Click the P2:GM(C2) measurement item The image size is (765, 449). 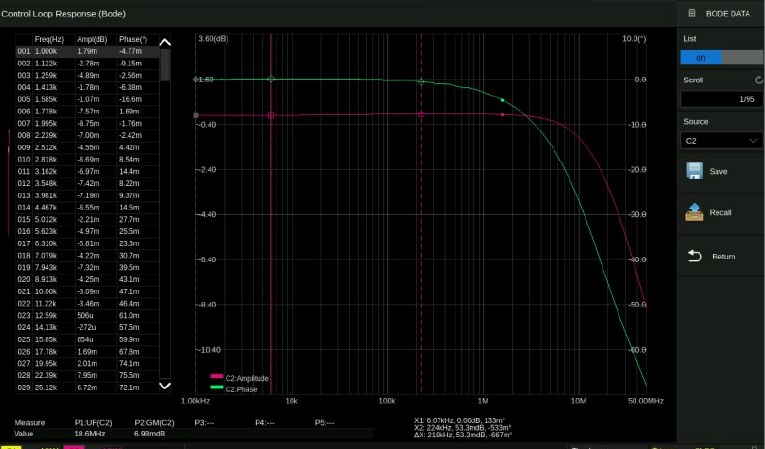point(154,423)
